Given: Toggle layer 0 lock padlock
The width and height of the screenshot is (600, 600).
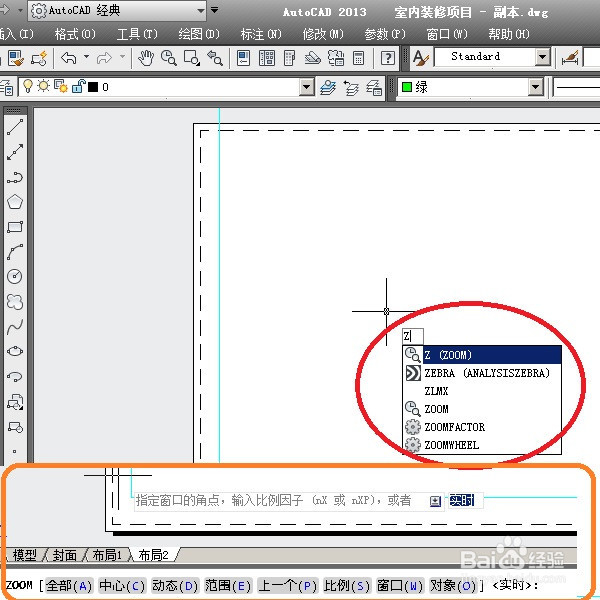Looking at the screenshot, I should (78, 86).
